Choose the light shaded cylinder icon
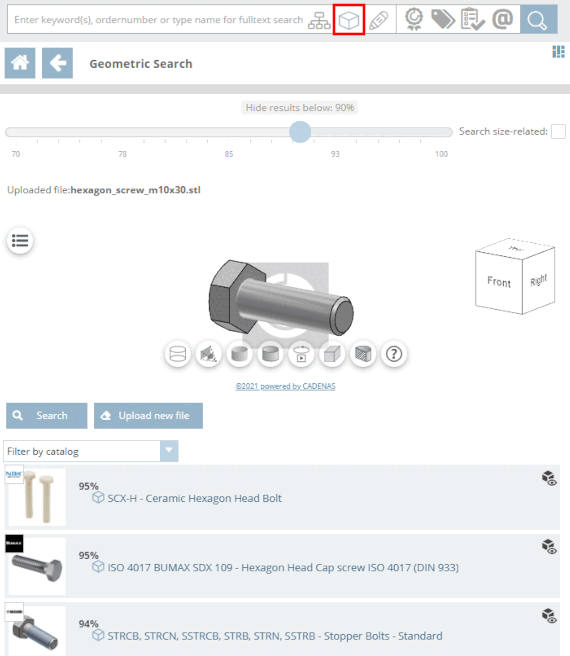This screenshot has width=570, height=656. 239,354
